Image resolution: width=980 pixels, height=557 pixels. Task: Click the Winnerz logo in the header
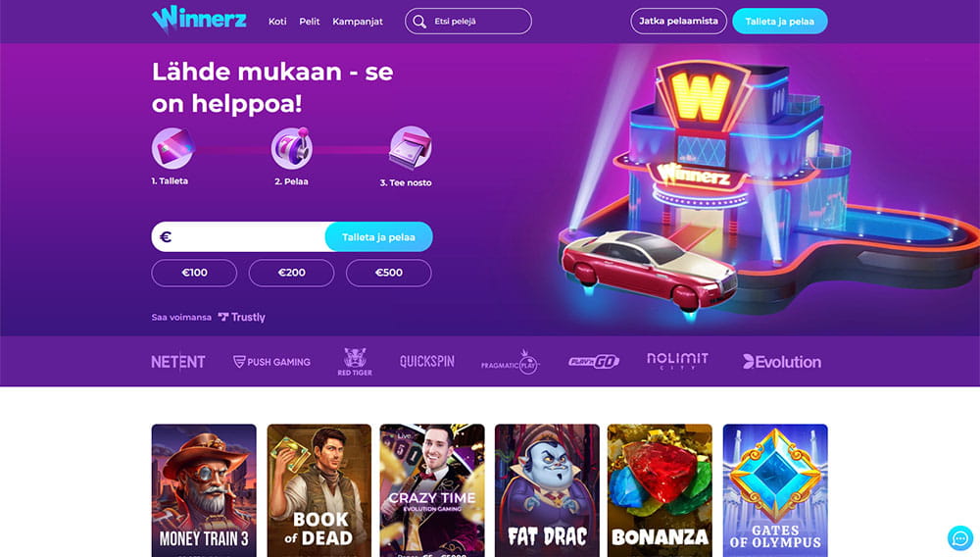click(x=199, y=20)
